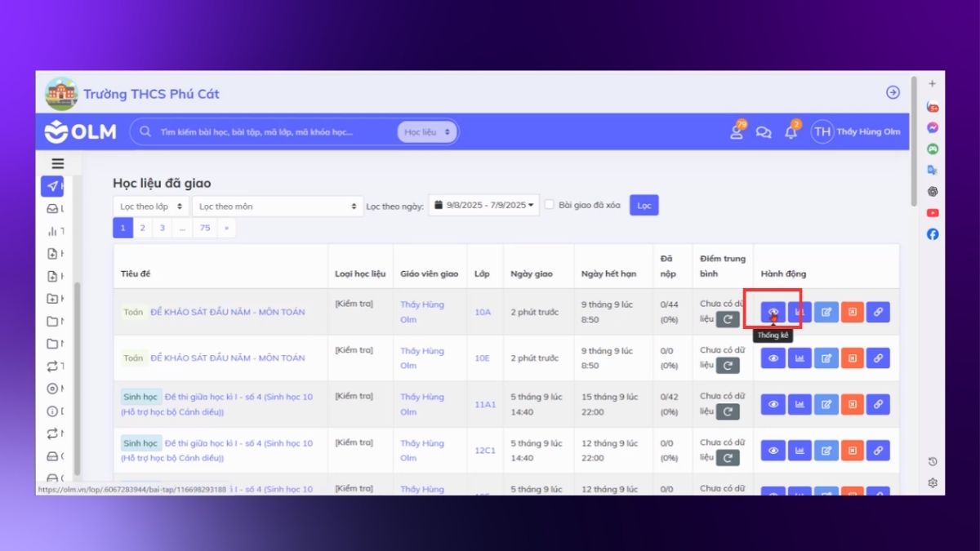Refresh average score for the 11A1 row
The image size is (980, 551).
tap(728, 411)
